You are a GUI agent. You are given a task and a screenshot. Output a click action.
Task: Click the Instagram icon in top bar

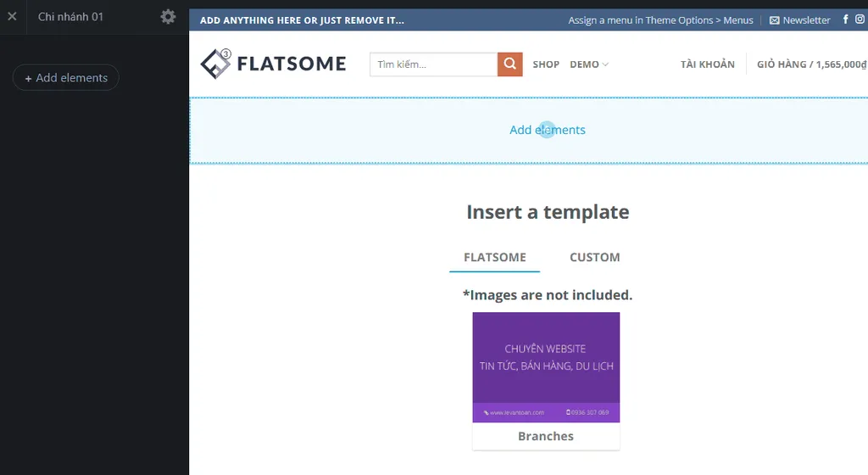click(x=860, y=20)
